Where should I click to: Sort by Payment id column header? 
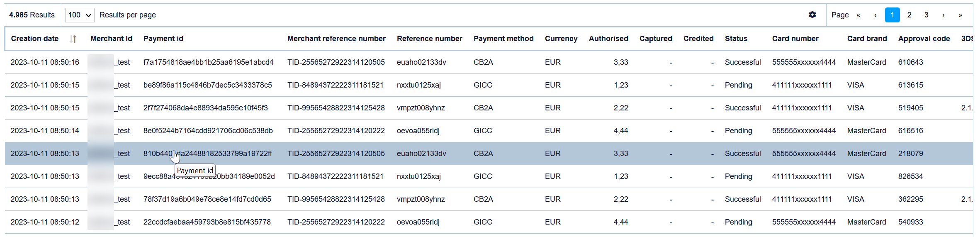pyautogui.click(x=163, y=39)
